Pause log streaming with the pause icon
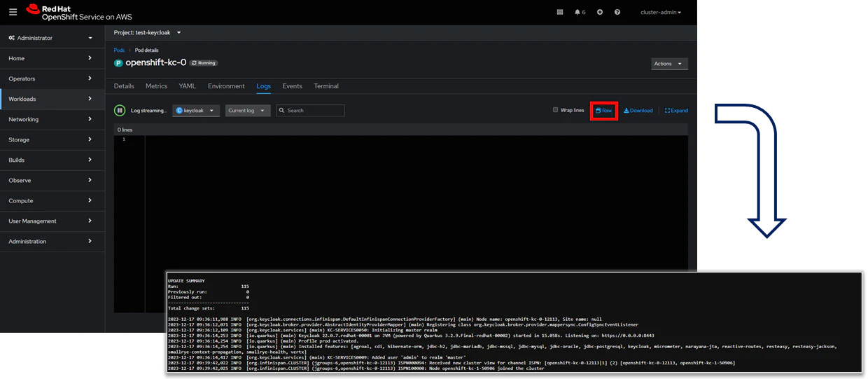Image resolution: width=868 pixels, height=379 pixels. [x=120, y=110]
